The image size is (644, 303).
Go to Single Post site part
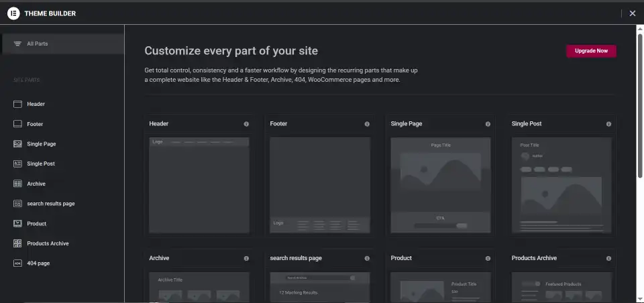[41, 164]
